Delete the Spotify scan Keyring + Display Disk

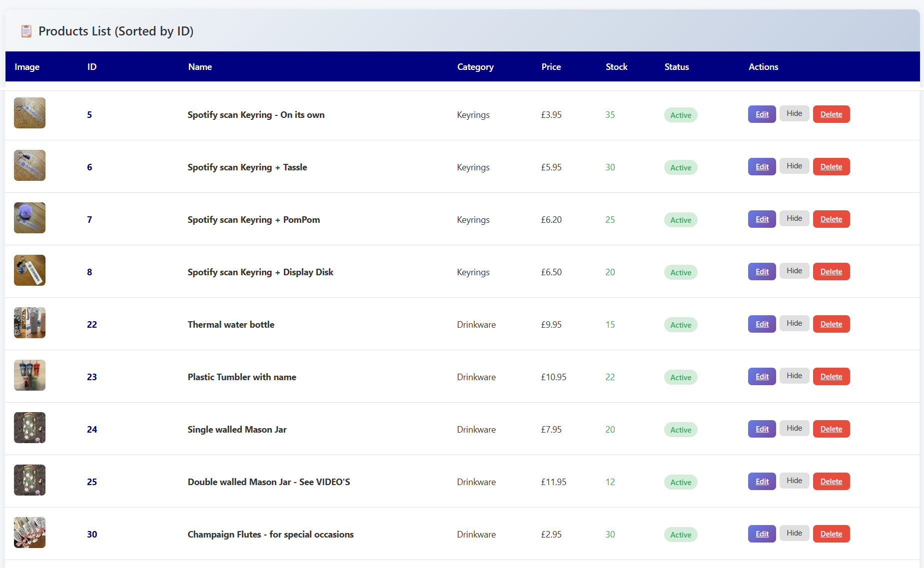click(x=831, y=272)
